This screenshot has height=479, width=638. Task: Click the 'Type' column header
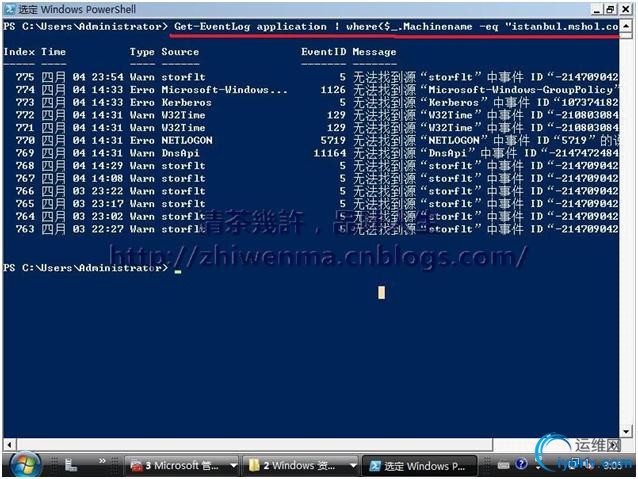point(142,52)
